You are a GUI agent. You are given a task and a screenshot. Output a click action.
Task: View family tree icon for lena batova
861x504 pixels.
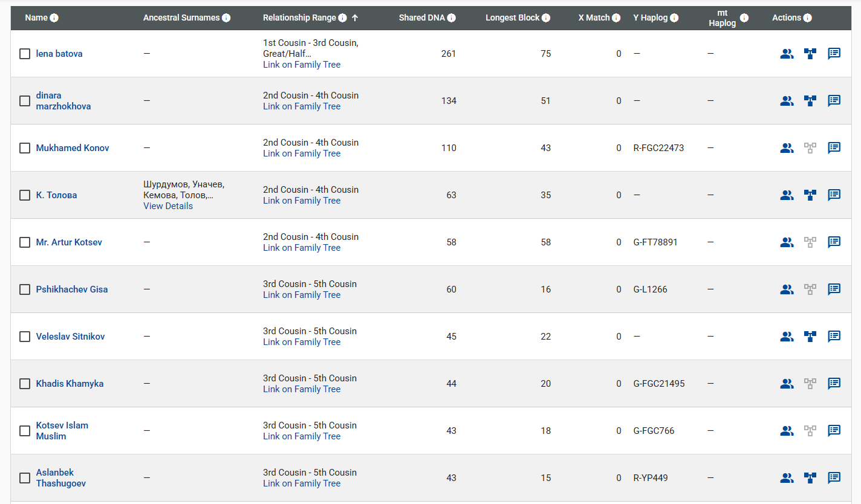[810, 54]
